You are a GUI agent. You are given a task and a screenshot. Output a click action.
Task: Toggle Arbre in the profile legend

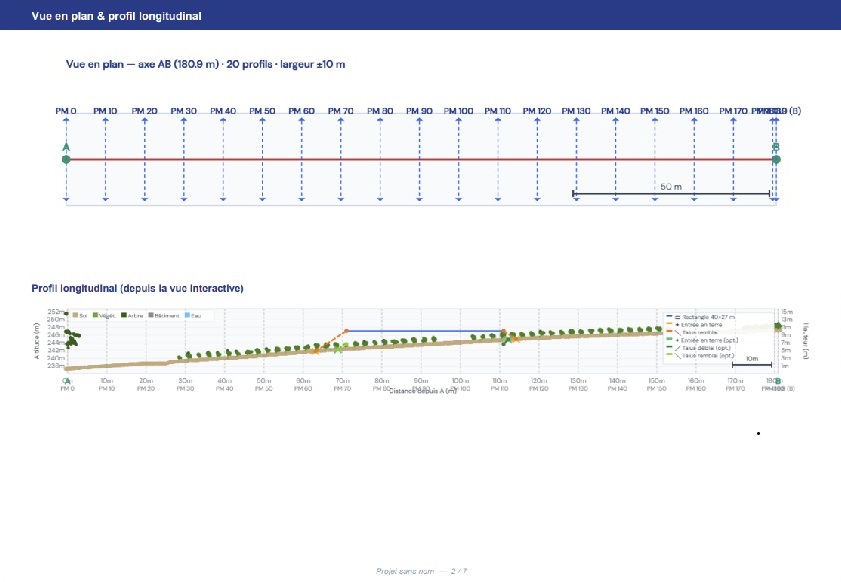pos(124,314)
